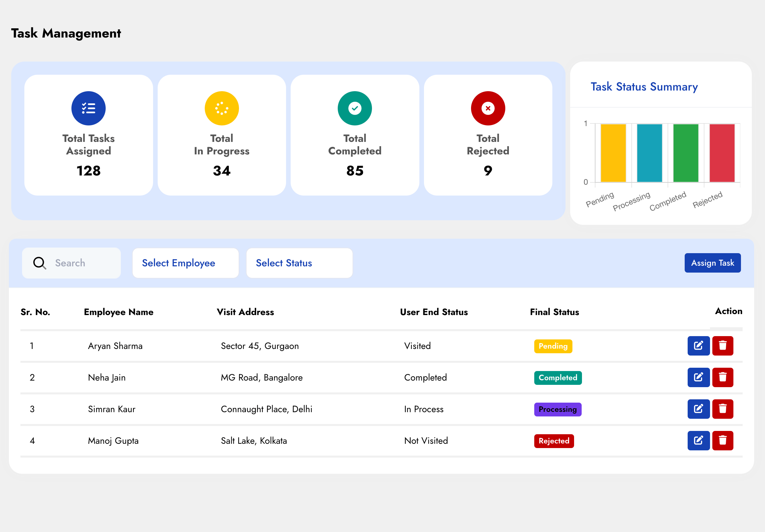Click the search magnifier icon
Viewport: 765px width, 532px height.
pos(40,263)
